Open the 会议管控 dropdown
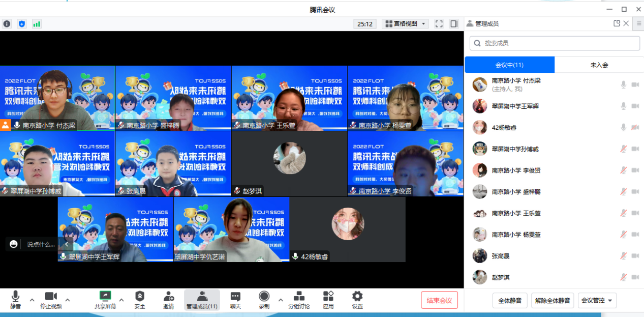This screenshot has height=317, width=644. coord(597,300)
